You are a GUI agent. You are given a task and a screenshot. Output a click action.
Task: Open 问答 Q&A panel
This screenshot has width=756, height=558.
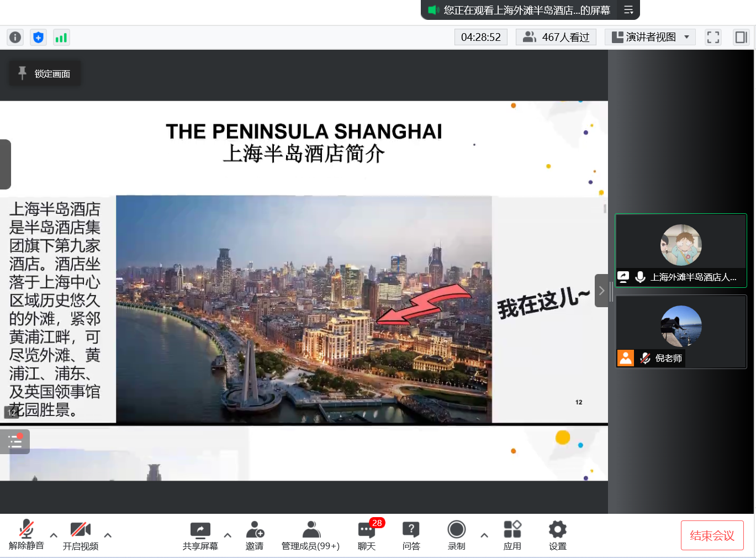pyautogui.click(x=411, y=535)
